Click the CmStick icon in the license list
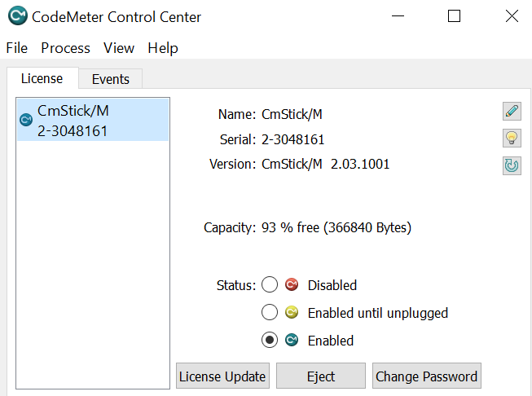This screenshot has height=396, width=532. pyautogui.click(x=26, y=120)
